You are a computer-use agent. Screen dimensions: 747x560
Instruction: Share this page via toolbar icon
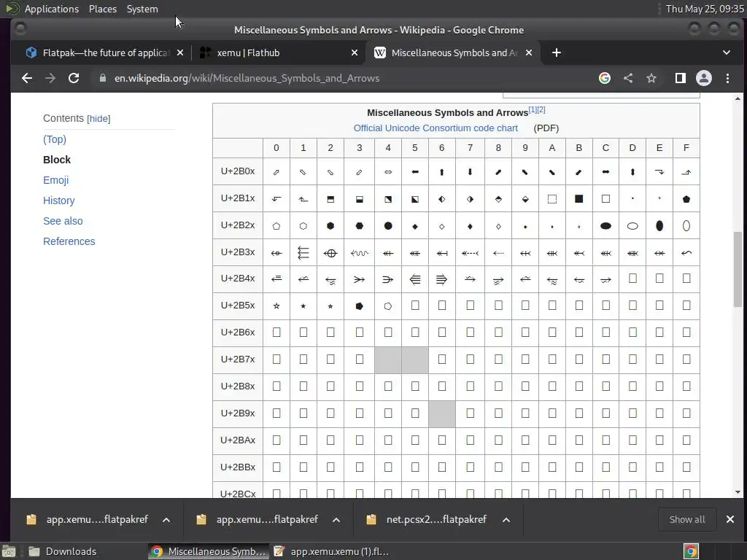[x=628, y=78]
